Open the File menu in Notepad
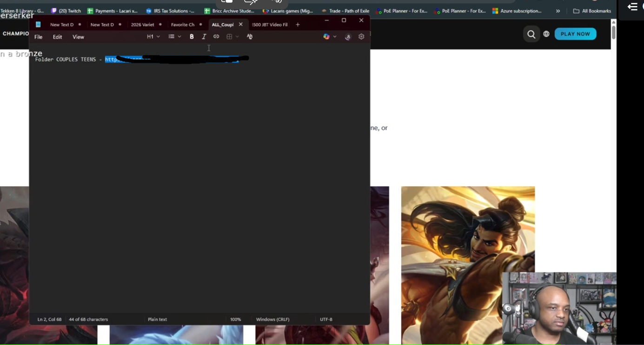Viewport: 644px width, 345px height. pos(39,37)
